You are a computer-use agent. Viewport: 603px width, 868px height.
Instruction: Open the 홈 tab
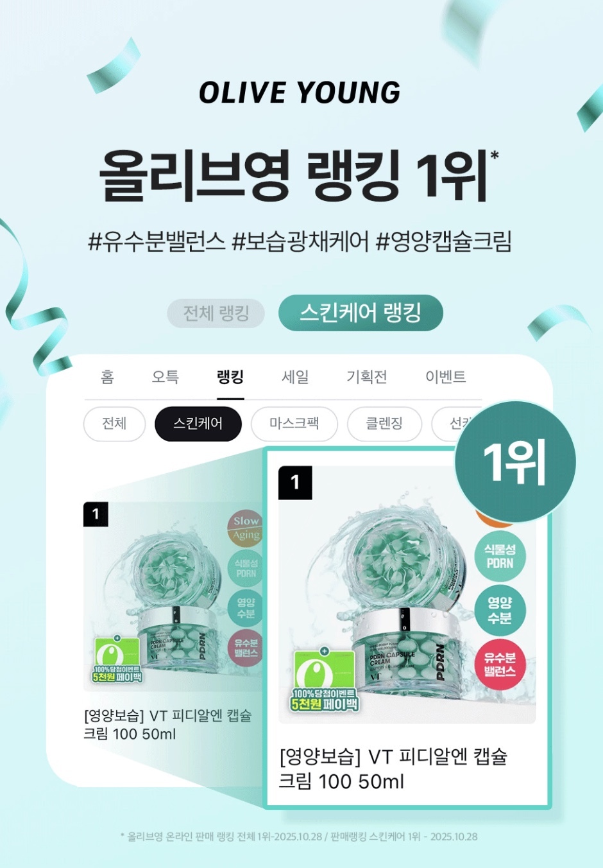click(107, 377)
